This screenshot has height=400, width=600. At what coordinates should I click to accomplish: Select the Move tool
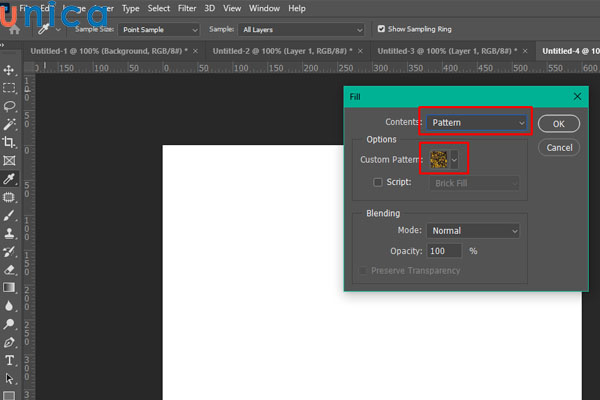pos(10,70)
